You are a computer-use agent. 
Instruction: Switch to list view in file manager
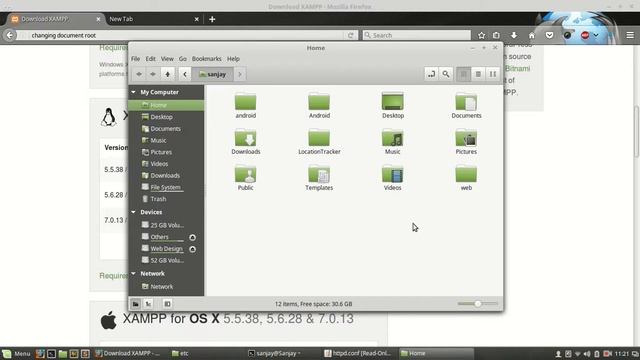(478, 74)
